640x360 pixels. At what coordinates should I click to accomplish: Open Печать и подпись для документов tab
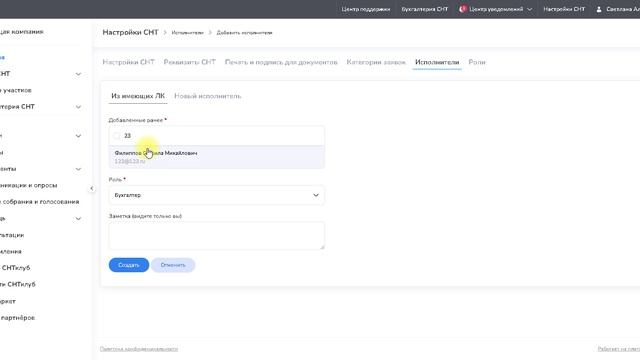click(281, 62)
